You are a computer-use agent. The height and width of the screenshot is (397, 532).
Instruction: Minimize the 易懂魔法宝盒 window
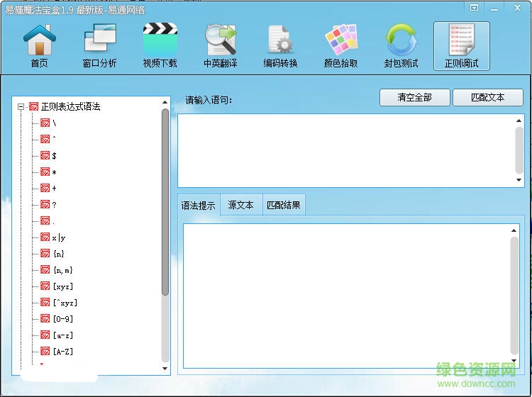click(494, 9)
